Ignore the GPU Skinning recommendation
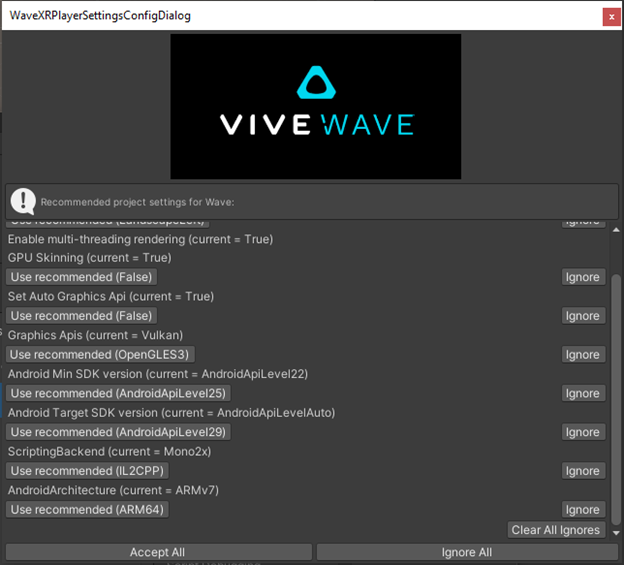624x565 pixels. pos(582,277)
